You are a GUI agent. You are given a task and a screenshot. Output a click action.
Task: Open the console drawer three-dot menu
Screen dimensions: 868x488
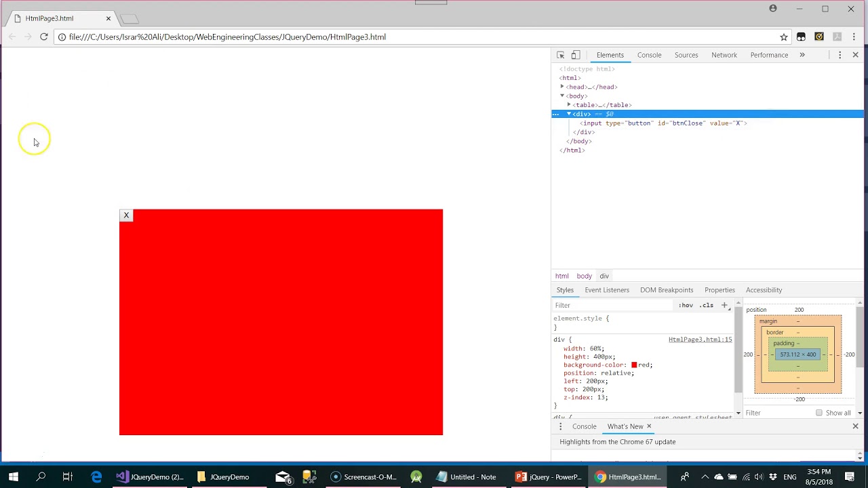pos(560,426)
